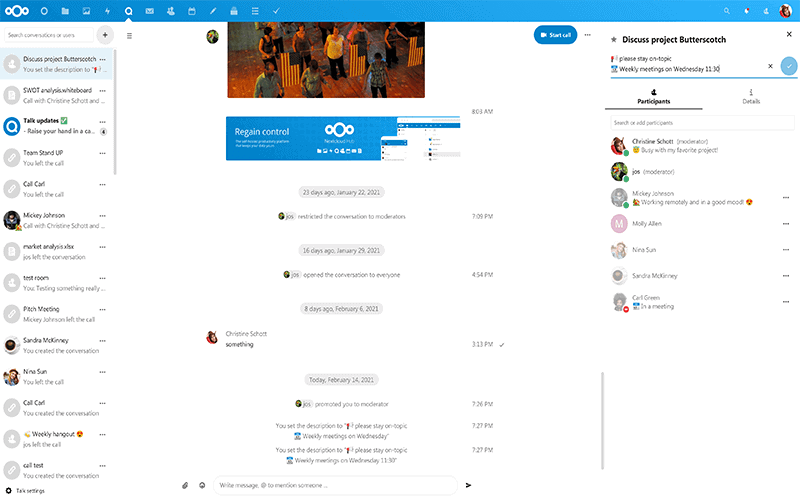Screen dimensions: 800x500
Task: Open the Mail app icon
Action: point(149,11)
